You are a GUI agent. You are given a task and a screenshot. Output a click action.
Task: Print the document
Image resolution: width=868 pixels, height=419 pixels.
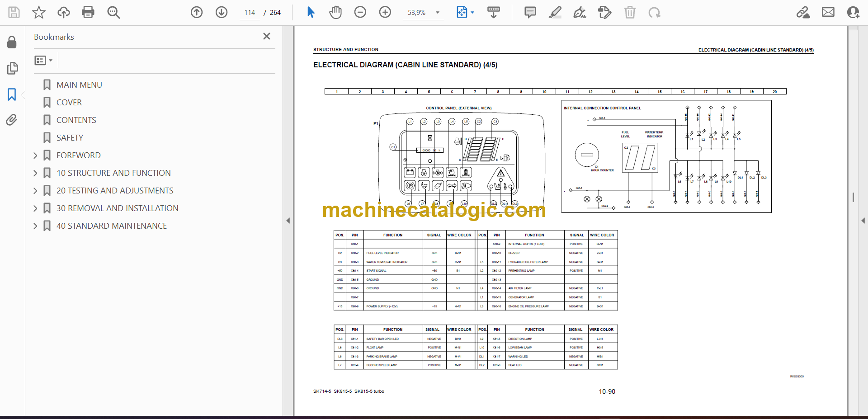(x=88, y=12)
